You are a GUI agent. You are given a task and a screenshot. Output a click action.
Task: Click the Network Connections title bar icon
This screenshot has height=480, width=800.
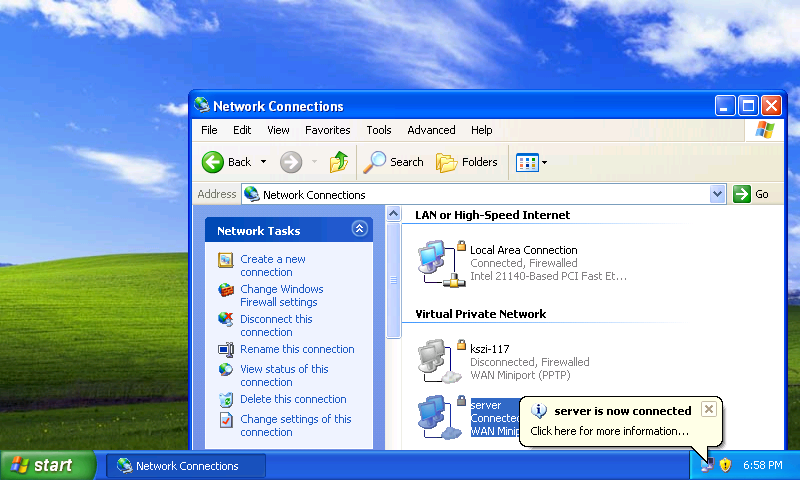pos(202,105)
